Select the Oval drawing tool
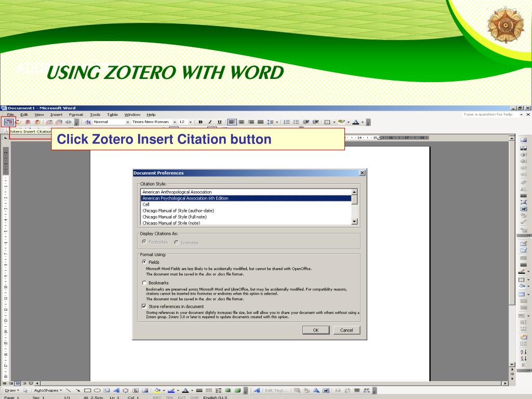Screen dimensions: 532x399 click(x=97, y=390)
